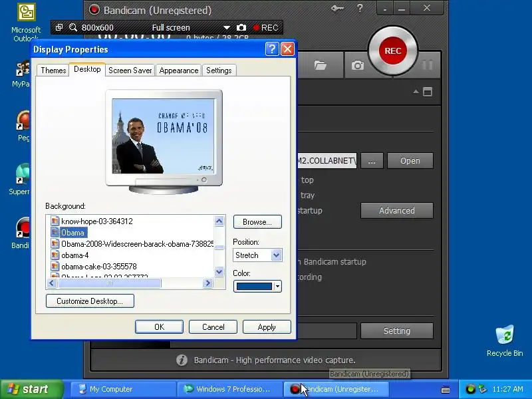Click the Open button in Bandicam

tap(410, 160)
